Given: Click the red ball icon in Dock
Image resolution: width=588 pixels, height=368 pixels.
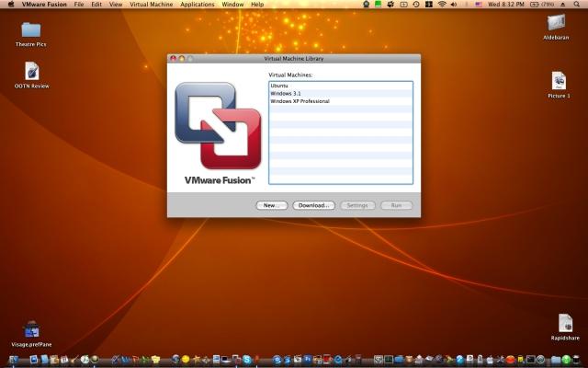Looking at the screenshot, I should coord(511,360).
